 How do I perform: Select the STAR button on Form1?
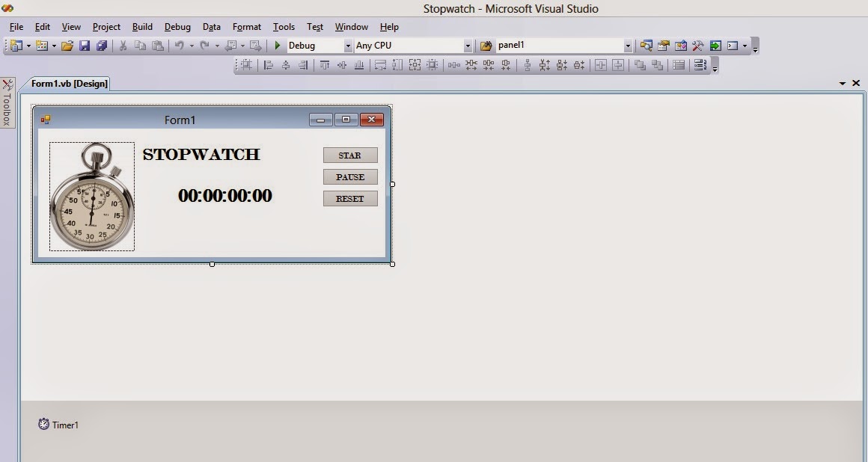tap(350, 155)
